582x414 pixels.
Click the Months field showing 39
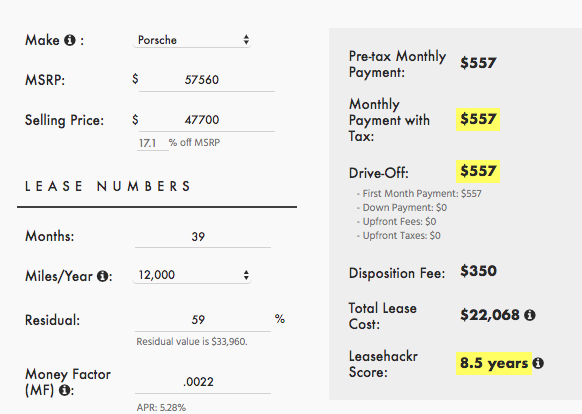203,237
